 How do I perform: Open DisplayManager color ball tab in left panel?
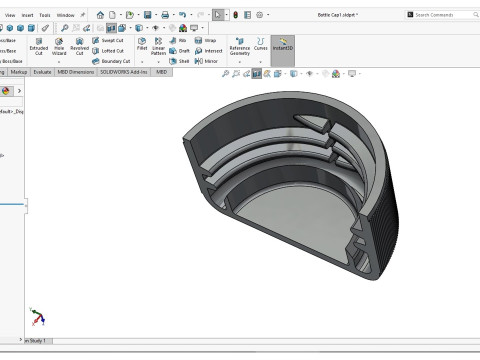(5, 91)
